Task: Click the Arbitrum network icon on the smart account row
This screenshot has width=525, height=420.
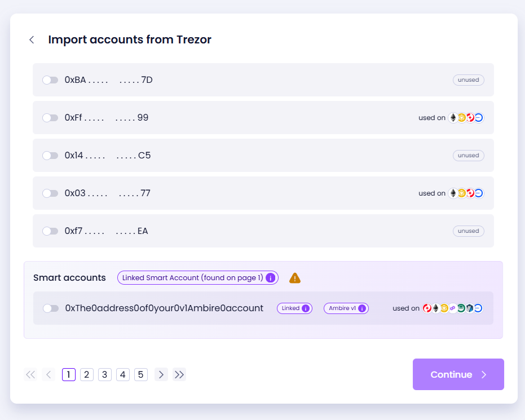Action: tap(470, 308)
